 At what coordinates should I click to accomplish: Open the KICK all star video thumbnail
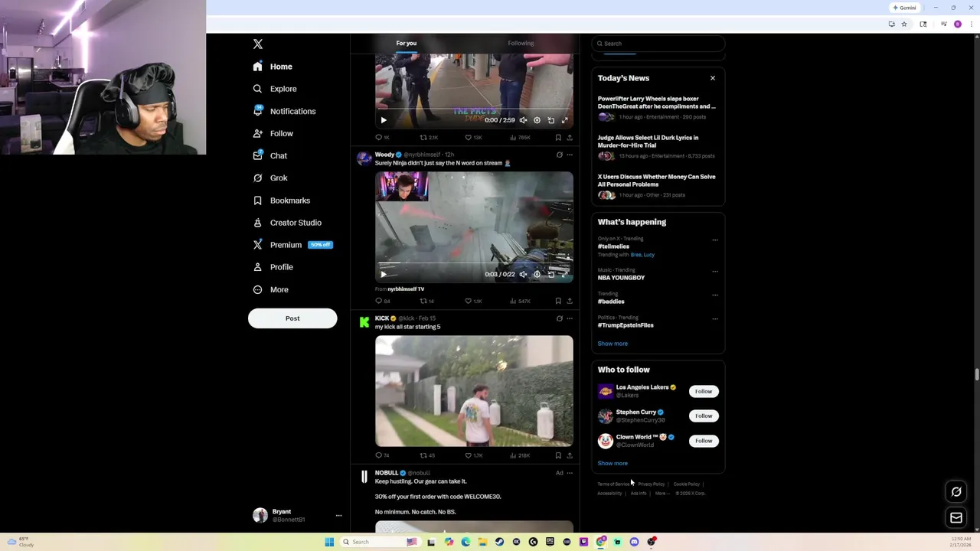(474, 391)
